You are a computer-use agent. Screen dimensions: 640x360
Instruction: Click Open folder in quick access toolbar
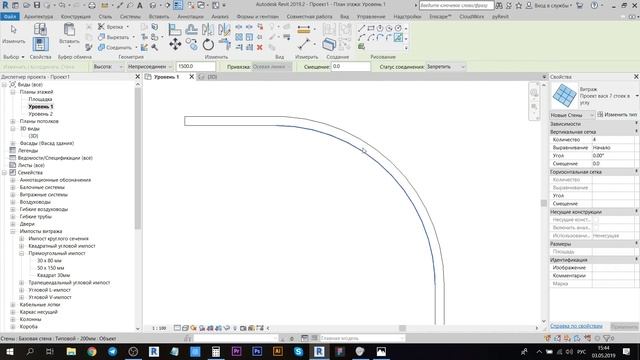pyautogui.click(x=26, y=5)
